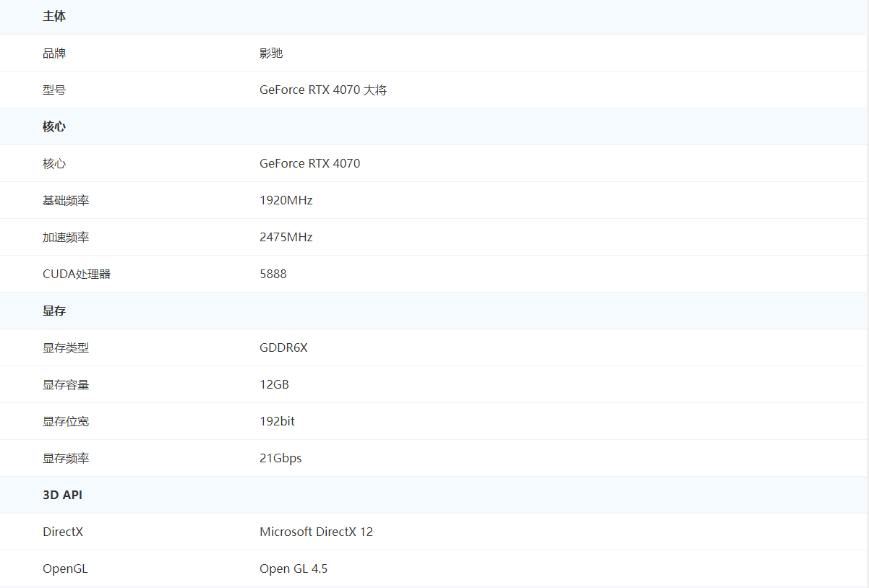Select the CUDA处理器 label
This screenshot has height=588, width=869.
tap(77, 274)
